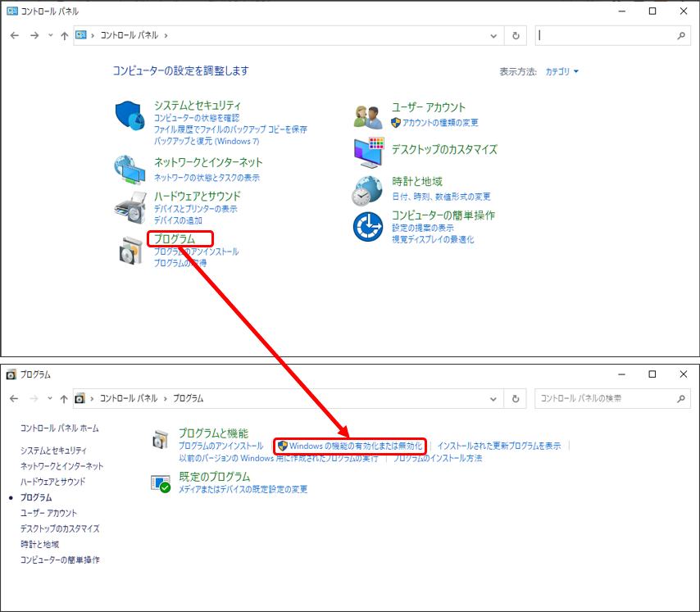Go up one level in the コントロール パネル window

(65, 36)
